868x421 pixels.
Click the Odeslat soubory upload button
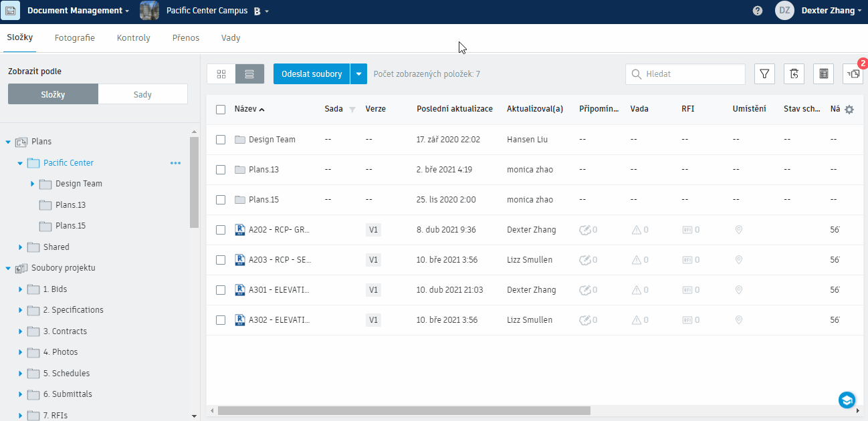(312, 74)
